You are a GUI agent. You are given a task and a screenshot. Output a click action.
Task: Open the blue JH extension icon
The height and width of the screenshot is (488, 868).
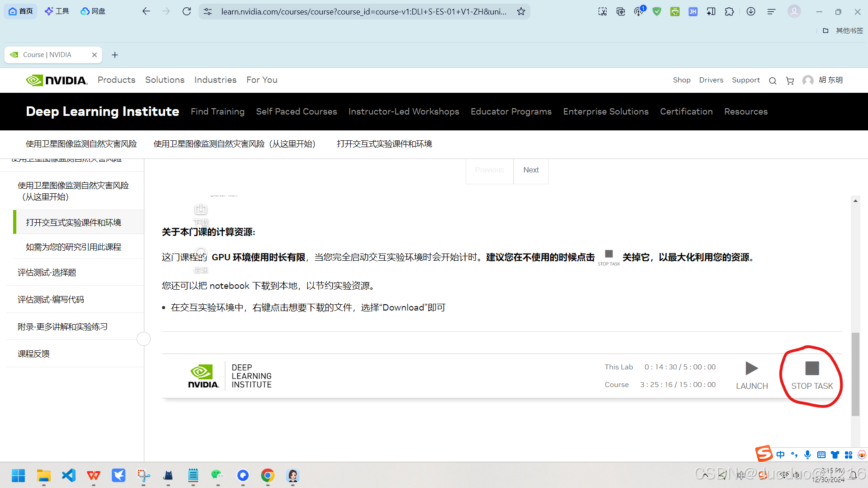pos(693,11)
